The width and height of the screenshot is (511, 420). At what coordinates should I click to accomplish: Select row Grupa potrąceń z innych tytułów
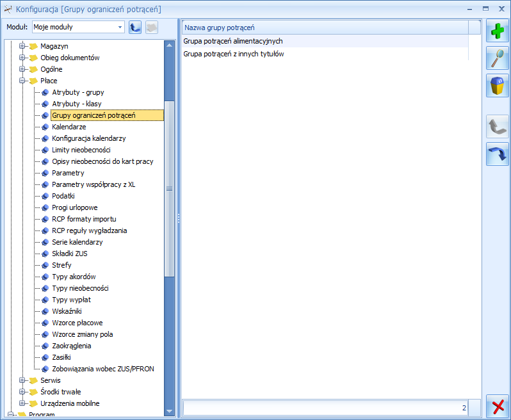click(x=325, y=54)
